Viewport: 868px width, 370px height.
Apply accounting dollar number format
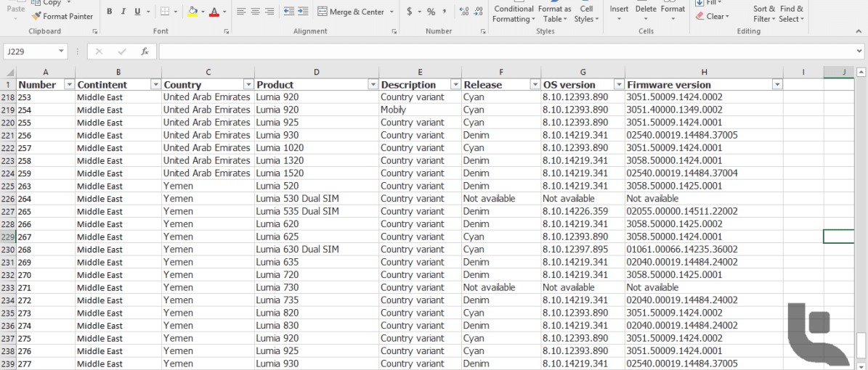[409, 12]
